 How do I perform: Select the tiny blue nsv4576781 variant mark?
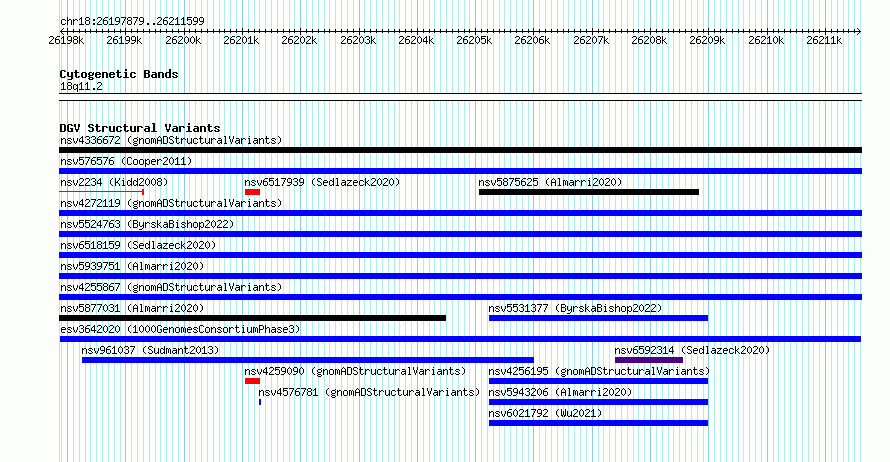coord(260,402)
